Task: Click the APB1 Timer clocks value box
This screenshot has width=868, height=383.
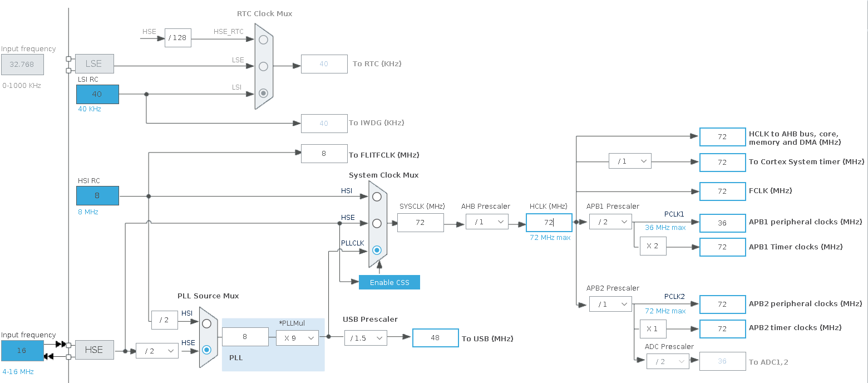Action: 722,247
